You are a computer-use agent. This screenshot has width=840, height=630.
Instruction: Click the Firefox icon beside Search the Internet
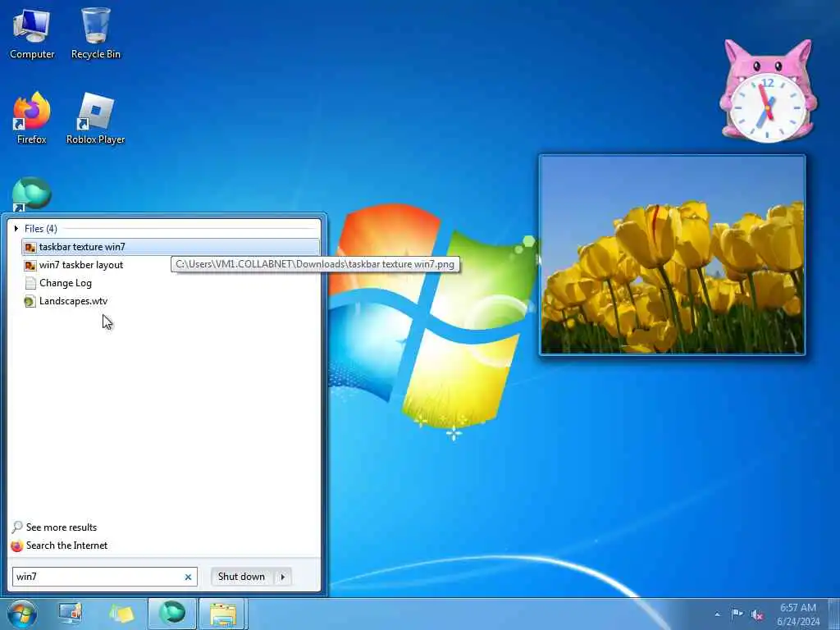click(x=17, y=546)
